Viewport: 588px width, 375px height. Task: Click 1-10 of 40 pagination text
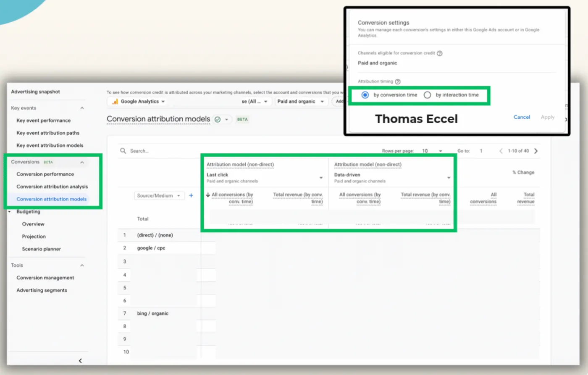pos(518,151)
